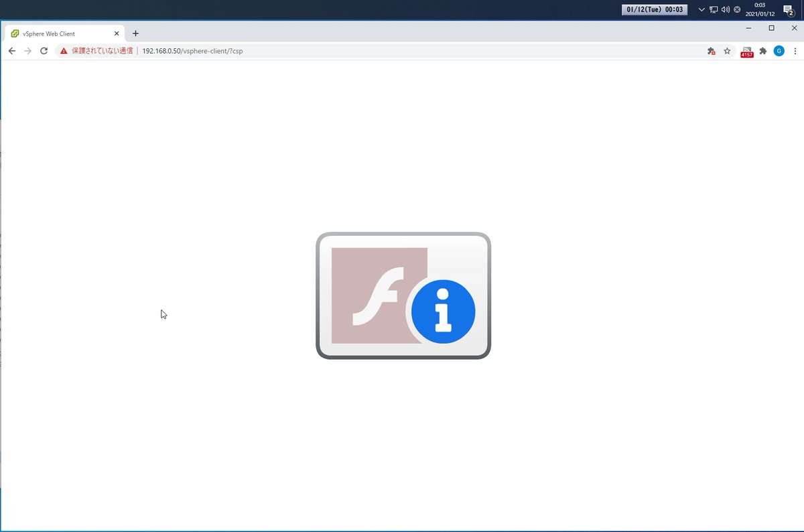
Task: Click the reload page icon
Action: pos(44,50)
